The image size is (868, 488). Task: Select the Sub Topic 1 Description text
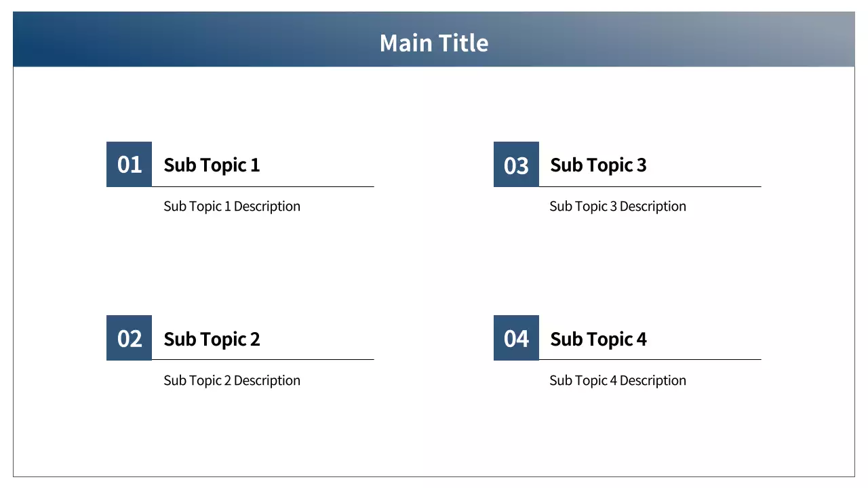click(x=232, y=206)
